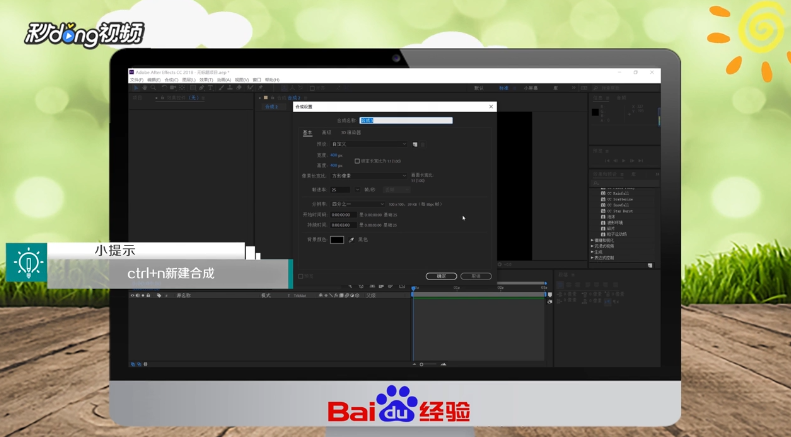Open the 图层(L) menu
The height and width of the screenshot is (437, 791).
click(x=189, y=80)
